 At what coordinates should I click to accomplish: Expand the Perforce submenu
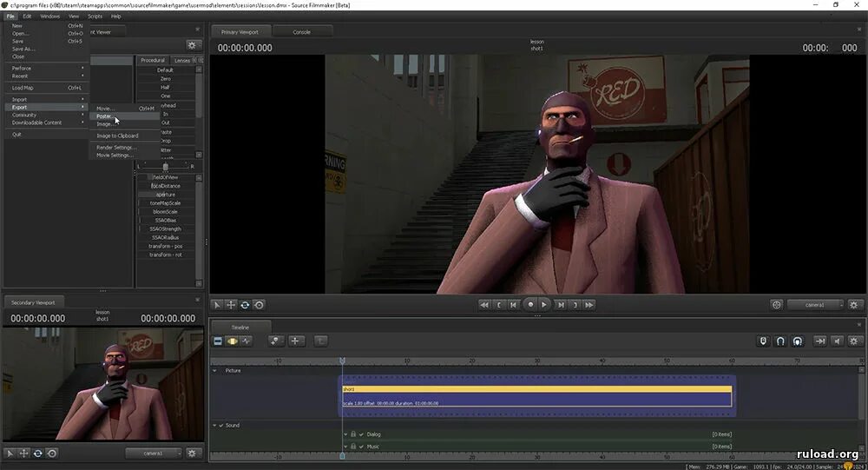coord(47,68)
